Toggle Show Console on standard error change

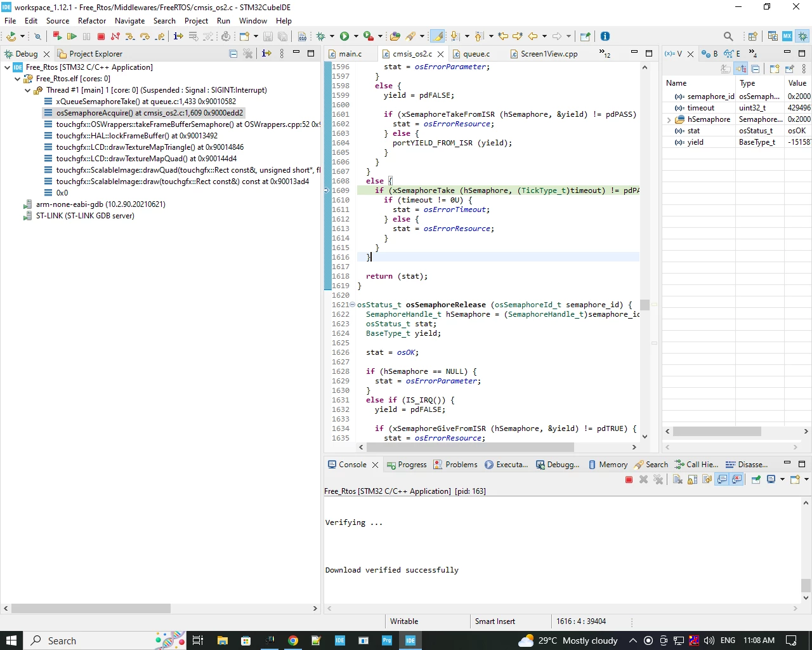pyautogui.click(x=737, y=479)
